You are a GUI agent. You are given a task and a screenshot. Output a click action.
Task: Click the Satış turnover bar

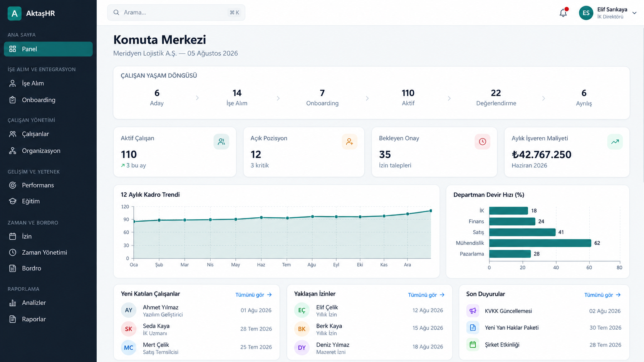[522, 232]
